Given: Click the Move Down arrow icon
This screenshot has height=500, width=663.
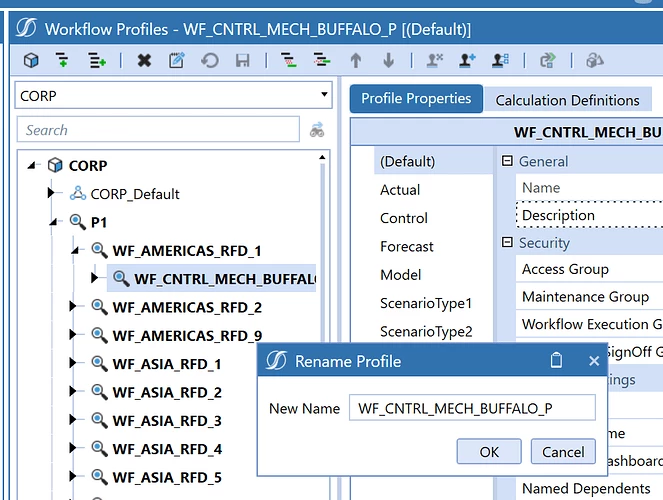Looking at the screenshot, I should click(389, 60).
